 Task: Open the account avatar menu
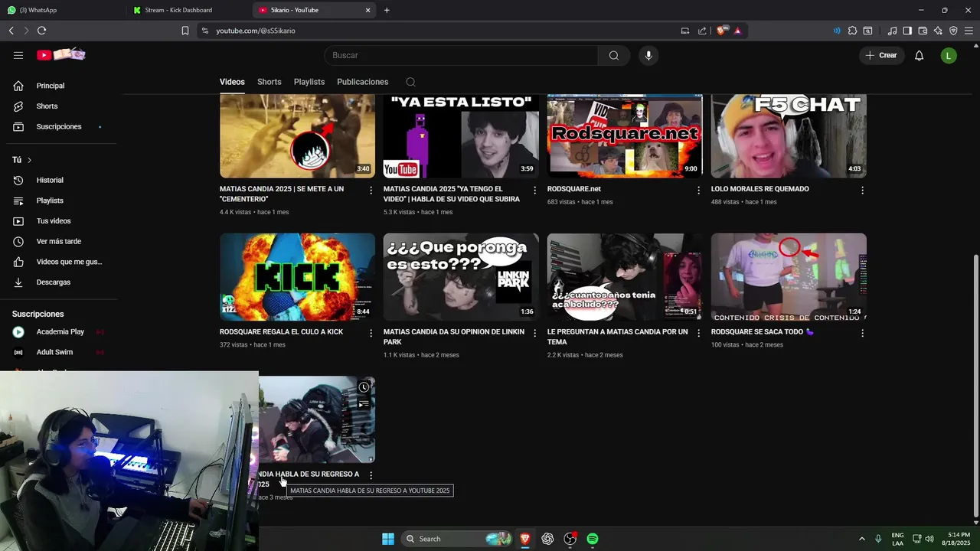(x=949, y=55)
